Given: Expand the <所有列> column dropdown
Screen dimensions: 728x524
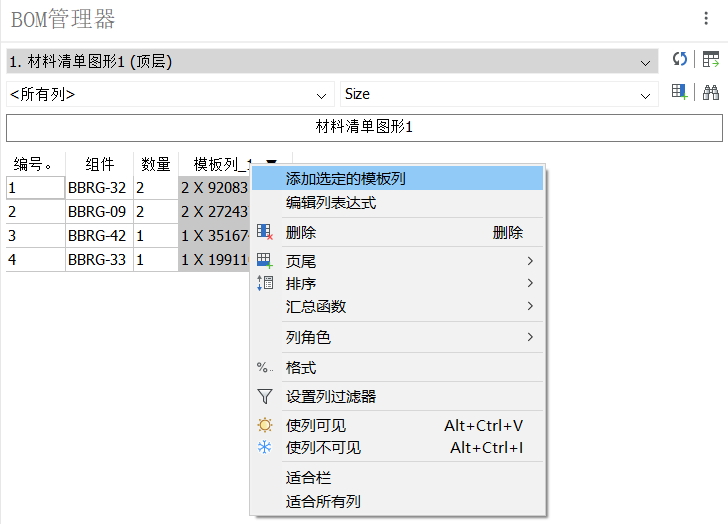Looking at the screenshot, I should [170, 94].
